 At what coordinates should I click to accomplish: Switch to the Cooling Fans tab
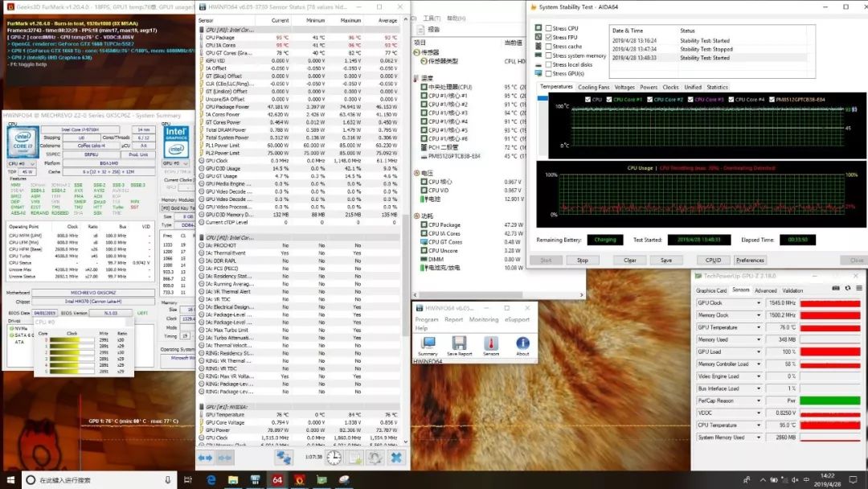coord(593,87)
